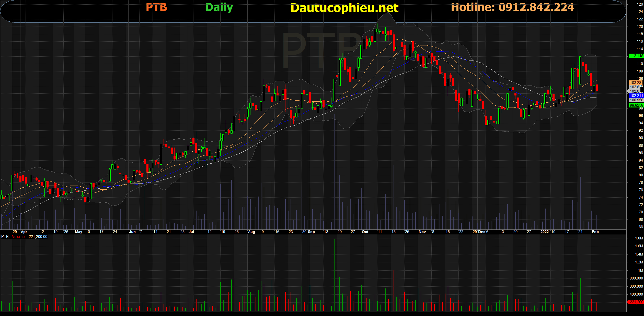
Task: Click the 2022 year marker on date axis
Action: (x=544, y=232)
